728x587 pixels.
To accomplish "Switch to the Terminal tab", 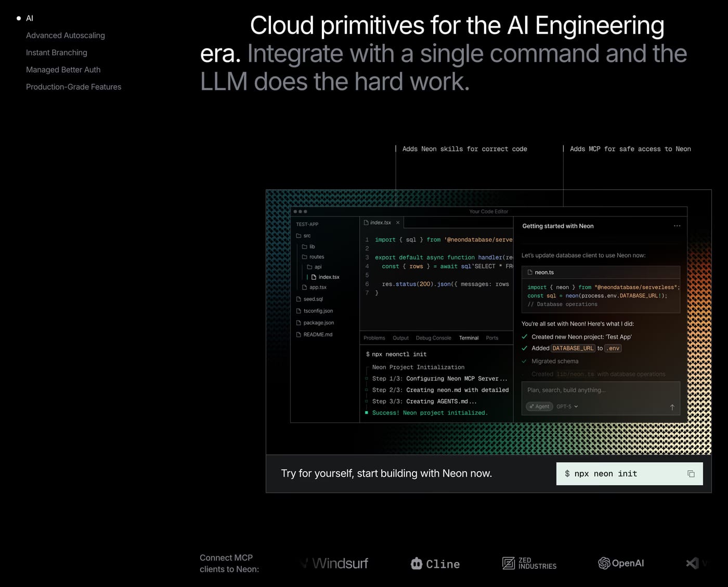I will [469, 338].
